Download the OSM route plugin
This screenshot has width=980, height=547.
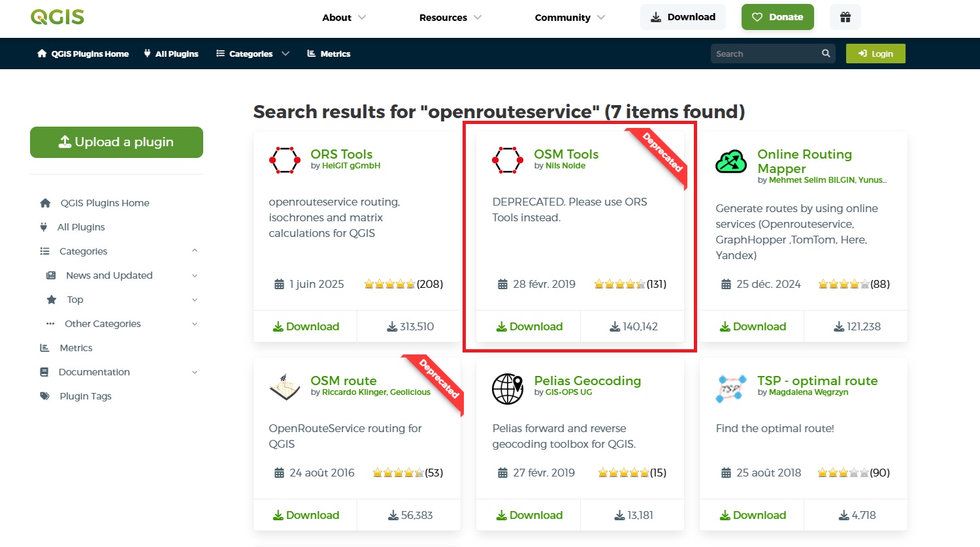click(x=306, y=515)
